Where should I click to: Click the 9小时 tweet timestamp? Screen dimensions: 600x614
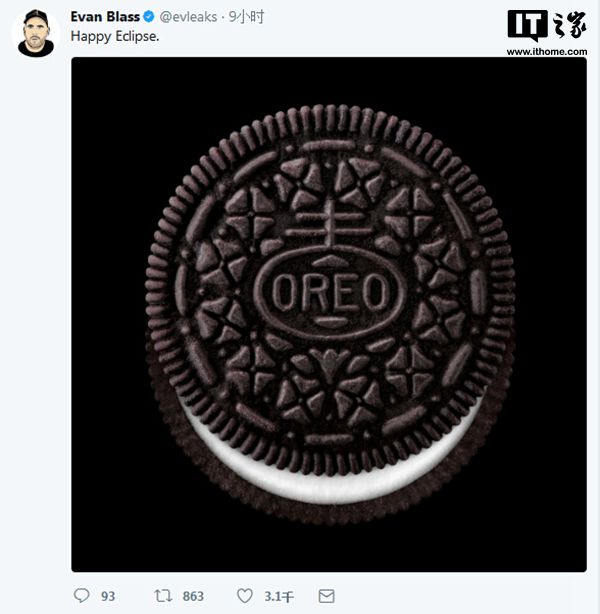(246, 17)
